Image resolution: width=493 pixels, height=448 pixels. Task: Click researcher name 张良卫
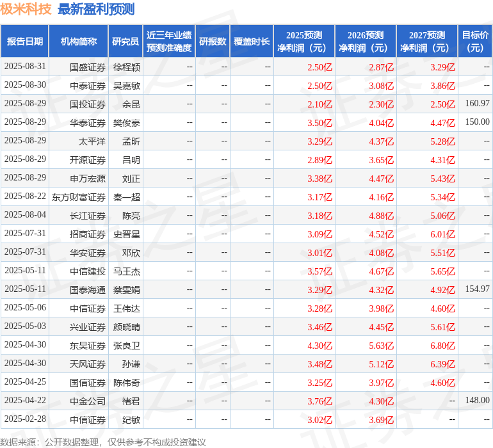click(127, 346)
